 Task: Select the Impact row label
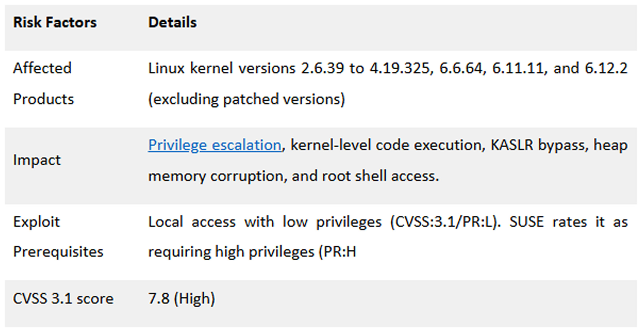point(37,160)
